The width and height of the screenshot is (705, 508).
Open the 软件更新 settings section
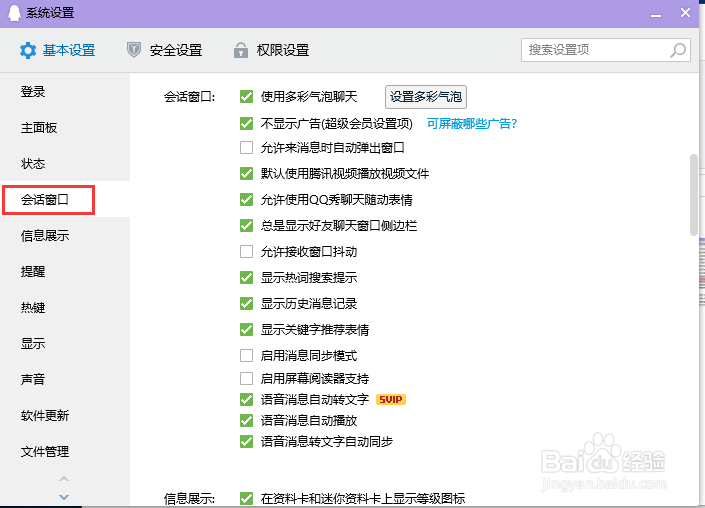click(x=45, y=415)
